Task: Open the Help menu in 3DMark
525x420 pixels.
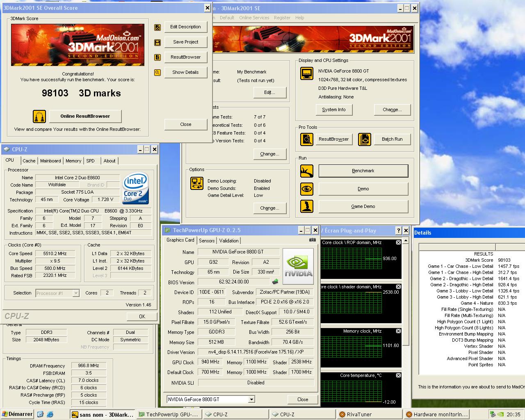Action: 300,18
